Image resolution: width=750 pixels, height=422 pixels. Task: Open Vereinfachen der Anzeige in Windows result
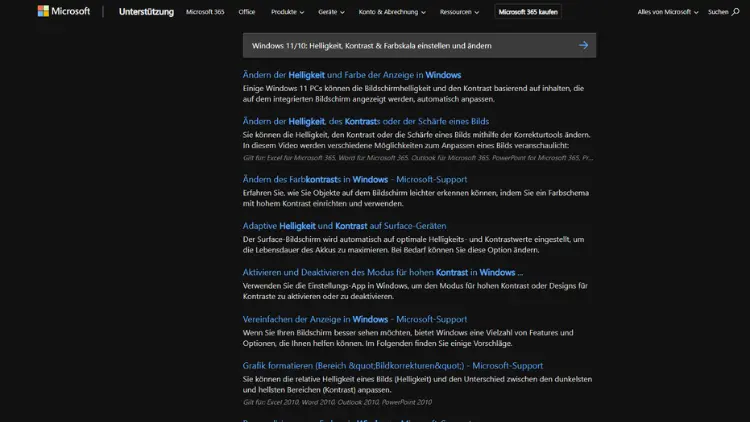point(354,319)
